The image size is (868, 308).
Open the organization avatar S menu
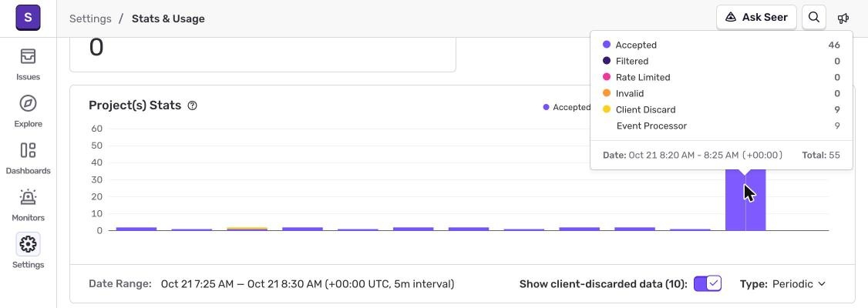(28, 18)
